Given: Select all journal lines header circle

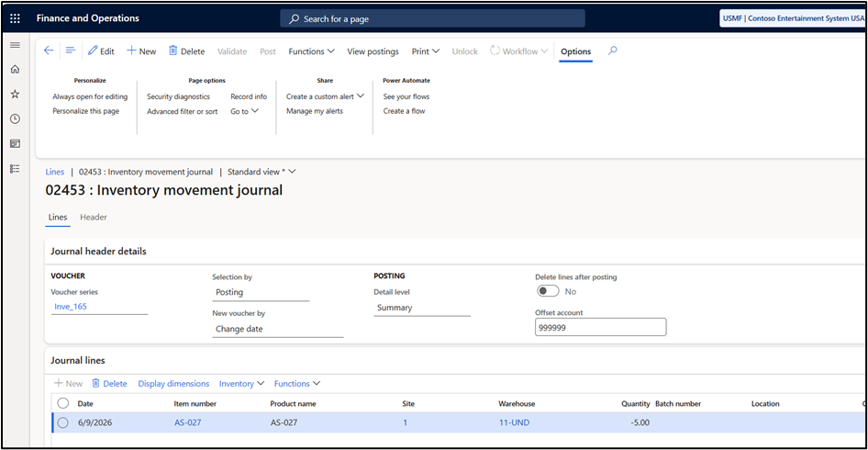Looking at the screenshot, I should [62, 403].
